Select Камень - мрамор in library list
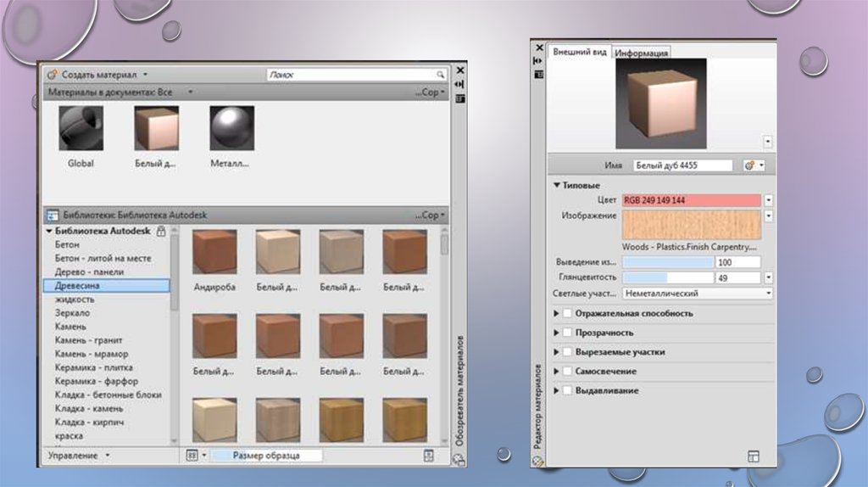 click(90, 354)
